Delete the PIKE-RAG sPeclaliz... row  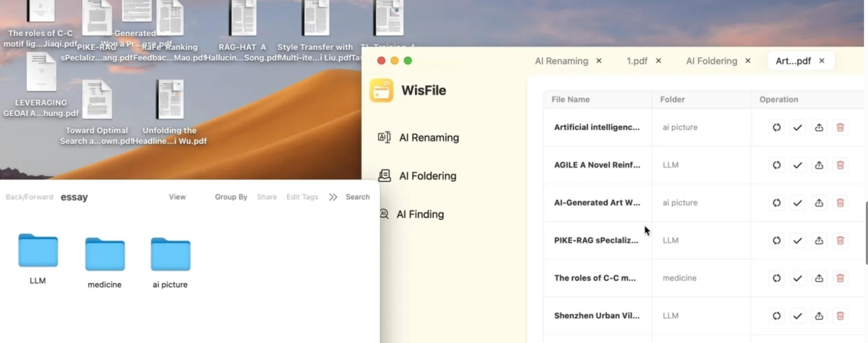tap(840, 241)
